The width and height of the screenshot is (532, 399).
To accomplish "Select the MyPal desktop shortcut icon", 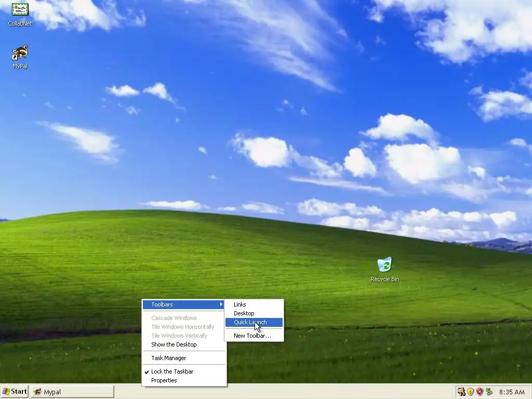I will 20,57.
